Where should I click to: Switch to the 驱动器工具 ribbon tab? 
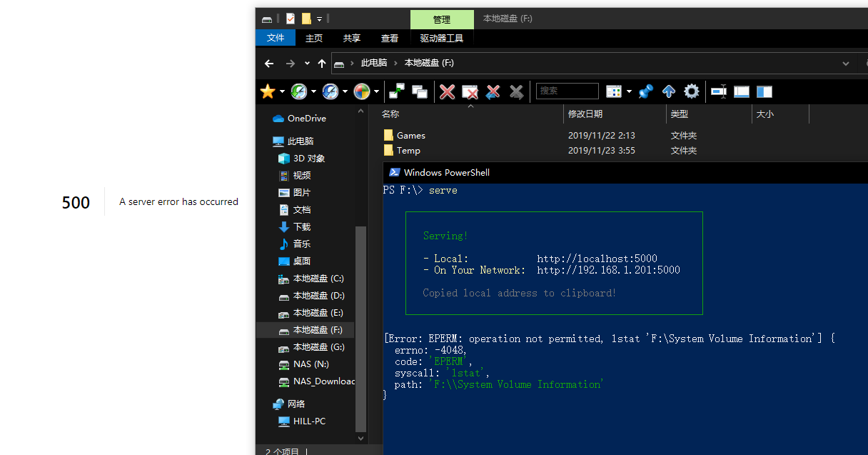click(x=441, y=39)
